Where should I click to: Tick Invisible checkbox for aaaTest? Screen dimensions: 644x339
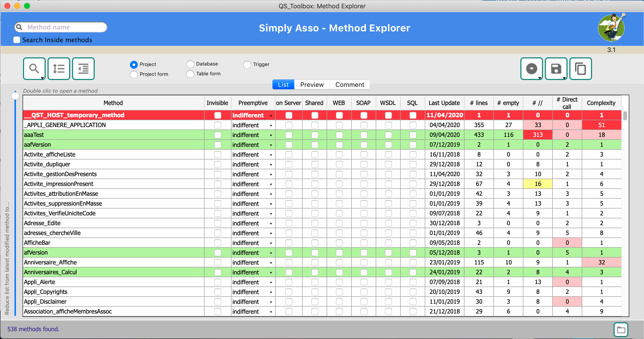pyautogui.click(x=218, y=135)
